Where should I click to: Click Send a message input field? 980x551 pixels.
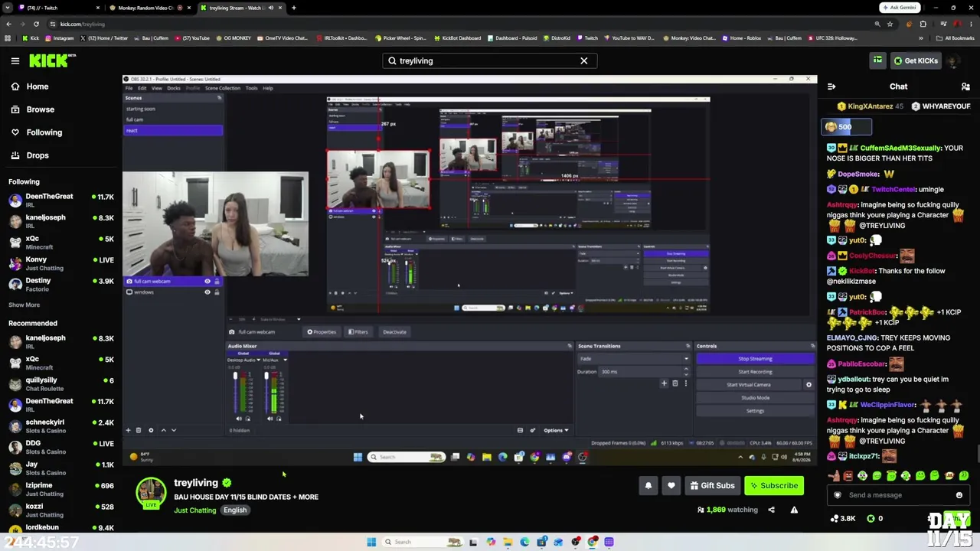point(898,495)
